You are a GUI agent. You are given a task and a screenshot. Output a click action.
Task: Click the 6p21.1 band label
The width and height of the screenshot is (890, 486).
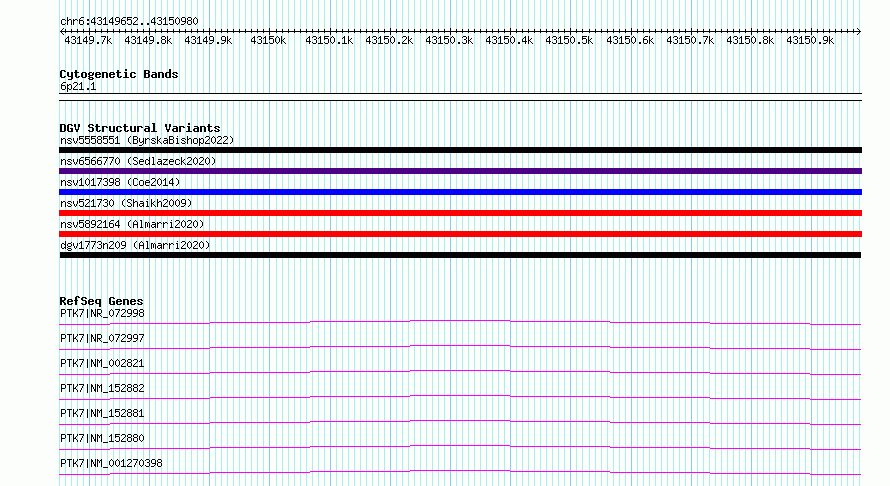pos(78,86)
